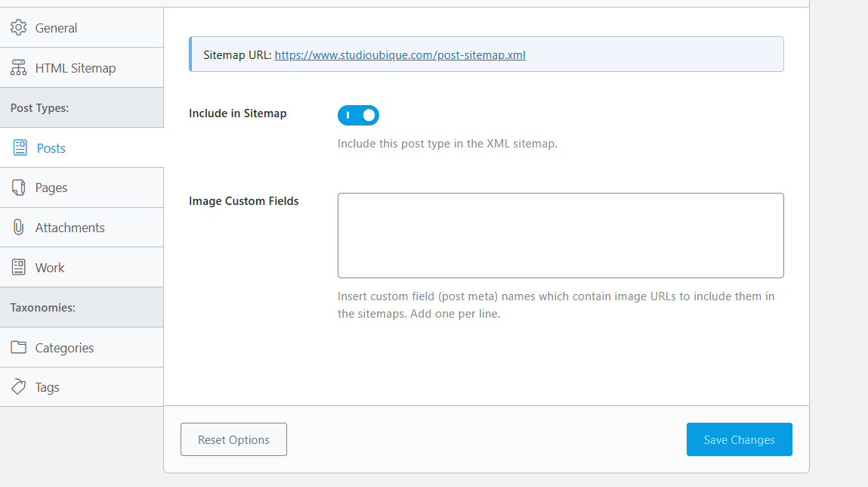Click the Pages sheet icon
This screenshot has width=868, height=487.
[18, 188]
